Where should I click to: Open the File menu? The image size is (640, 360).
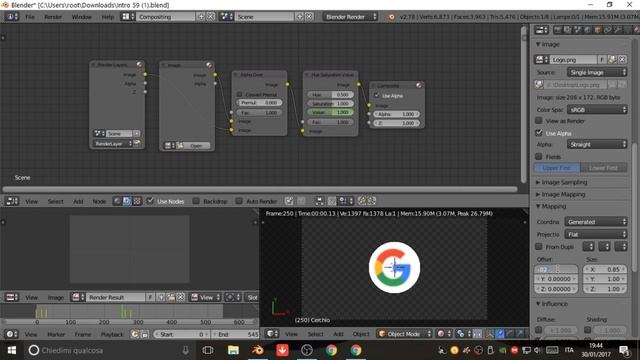click(30, 17)
